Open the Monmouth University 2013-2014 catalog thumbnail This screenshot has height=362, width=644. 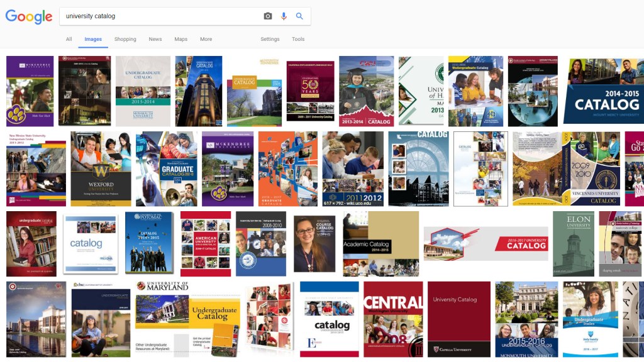tap(143, 91)
